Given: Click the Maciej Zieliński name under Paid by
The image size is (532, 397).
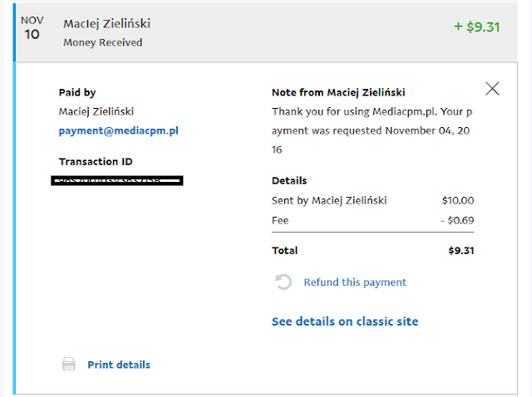Looking at the screenshot, I should 96,111.
